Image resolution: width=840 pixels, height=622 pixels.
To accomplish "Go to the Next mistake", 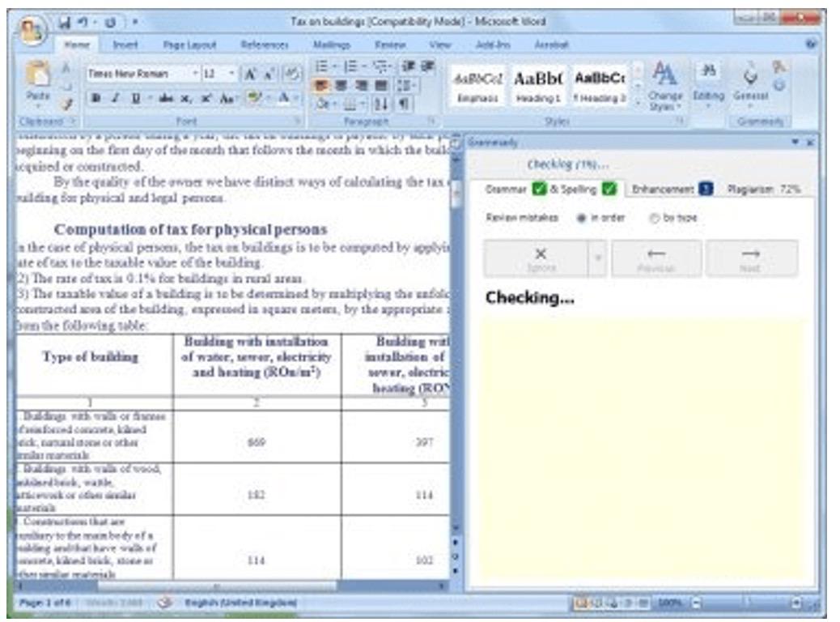I will click(751, 258).
